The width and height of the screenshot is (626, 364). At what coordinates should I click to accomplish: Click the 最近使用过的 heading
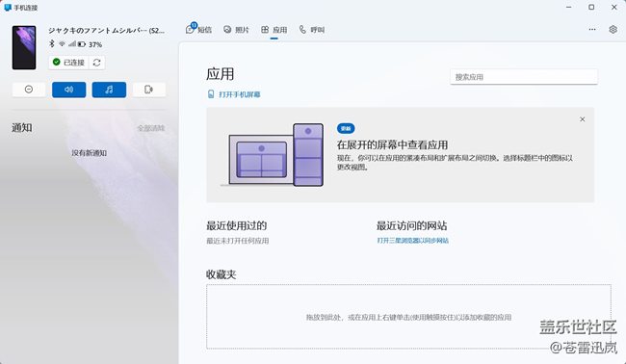[x=236, y=226]
